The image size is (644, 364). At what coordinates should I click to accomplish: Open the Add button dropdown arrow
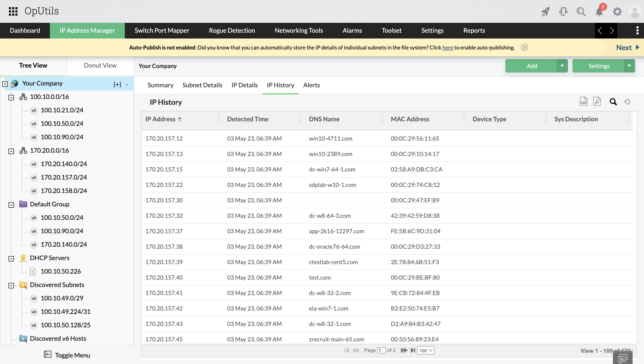562,66
